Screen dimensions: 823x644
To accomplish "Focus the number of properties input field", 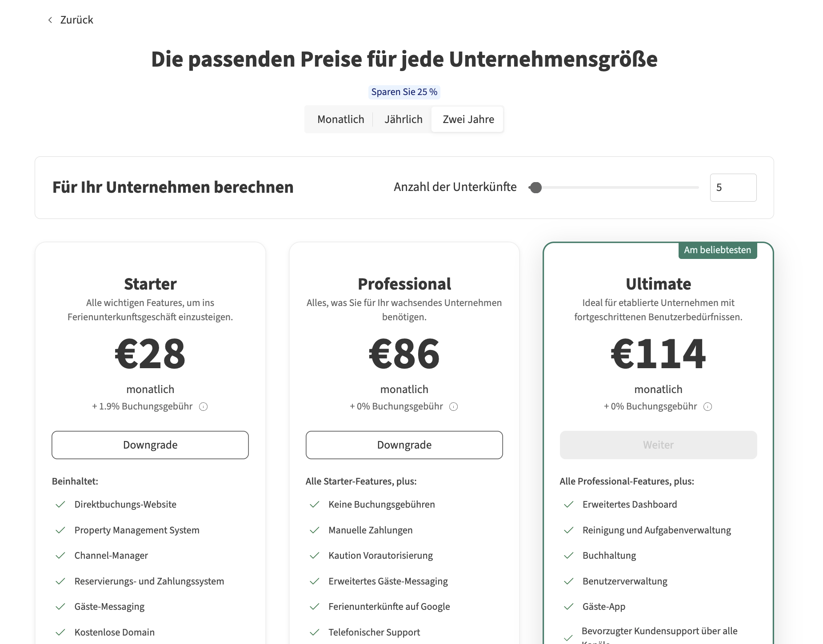I will [733, 187].
